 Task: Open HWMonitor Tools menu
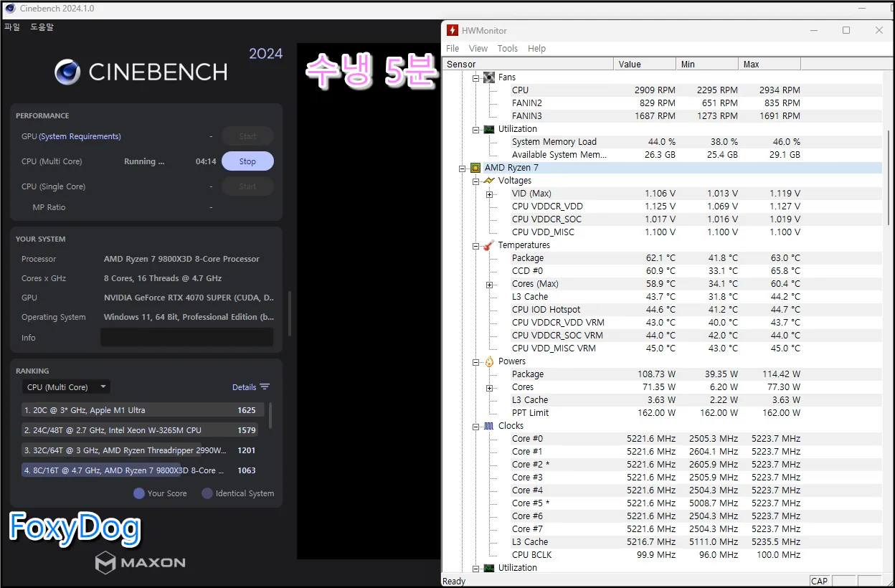click(508, 49)
